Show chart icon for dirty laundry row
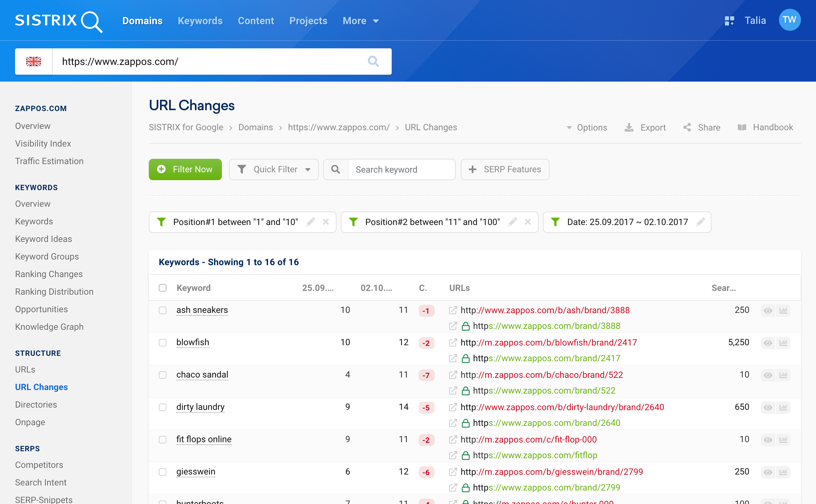Screen dimensions: 816x504 [783, 408]
